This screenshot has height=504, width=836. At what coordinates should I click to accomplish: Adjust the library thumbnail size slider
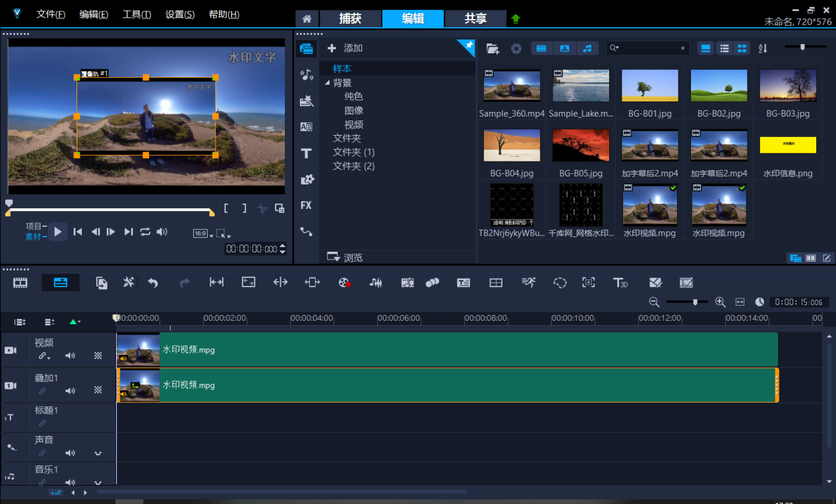(x=805, y=47)
